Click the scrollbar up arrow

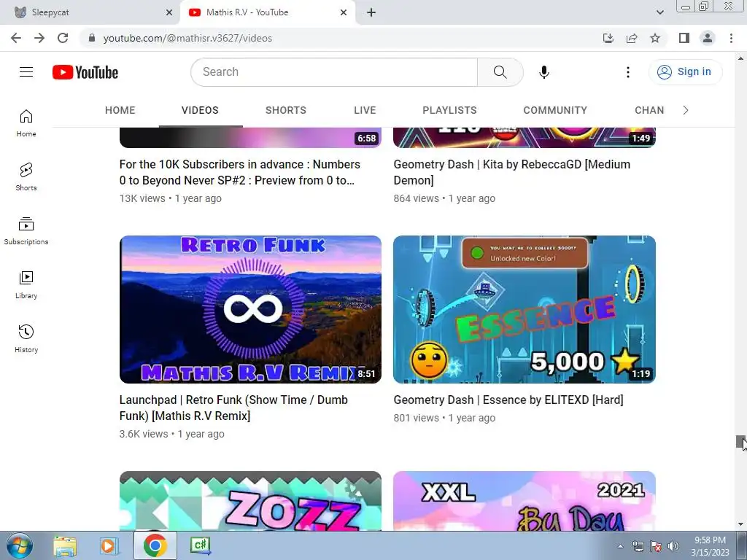(x=740, y=58)
